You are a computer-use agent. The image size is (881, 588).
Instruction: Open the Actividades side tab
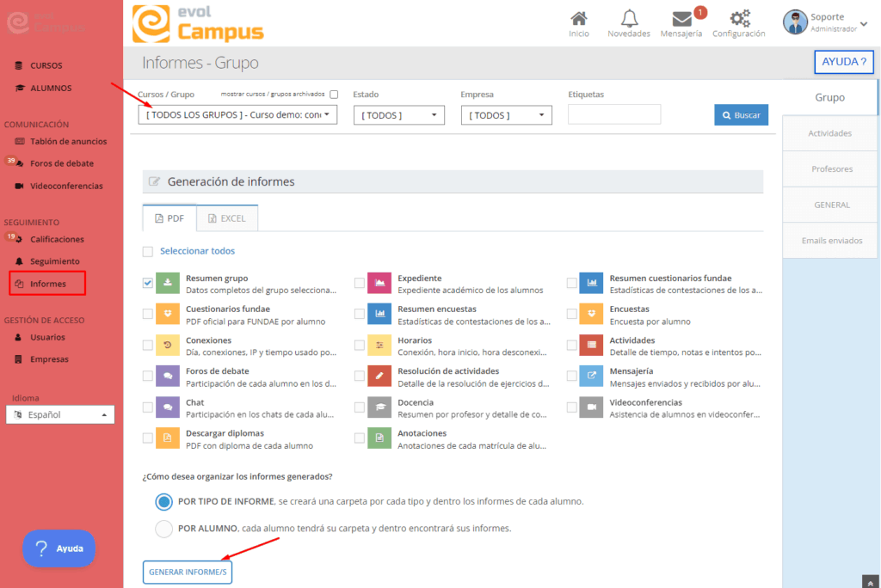(x=829, y=133)
